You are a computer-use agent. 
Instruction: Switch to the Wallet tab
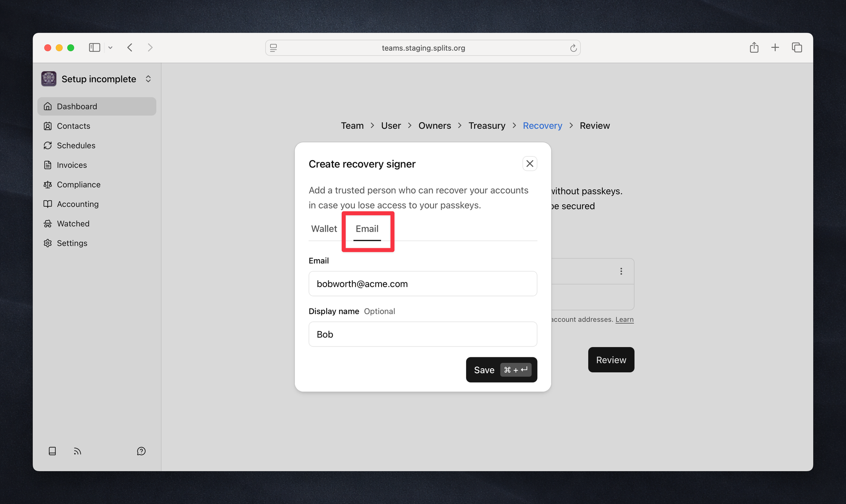pyautogui.click(x=324, y=229)
